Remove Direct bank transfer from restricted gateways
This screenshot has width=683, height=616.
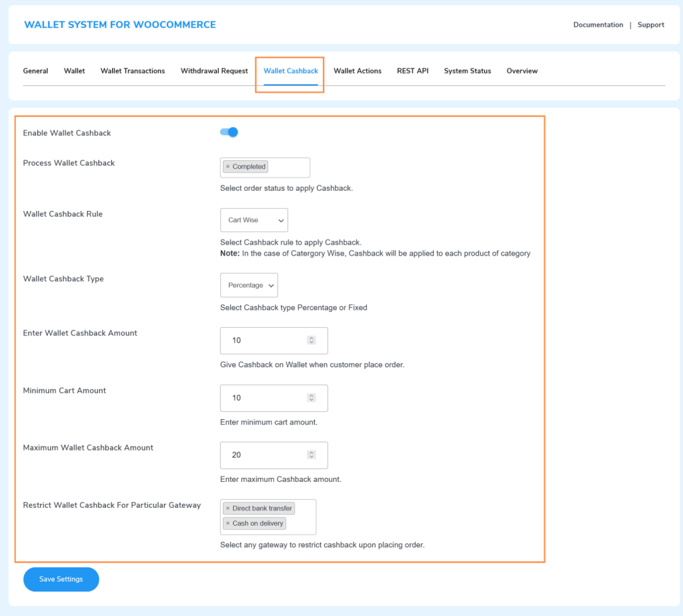click(227, 508)
